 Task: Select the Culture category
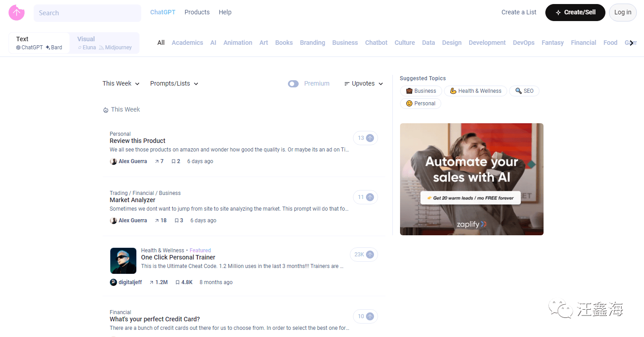tap(405, 43)
